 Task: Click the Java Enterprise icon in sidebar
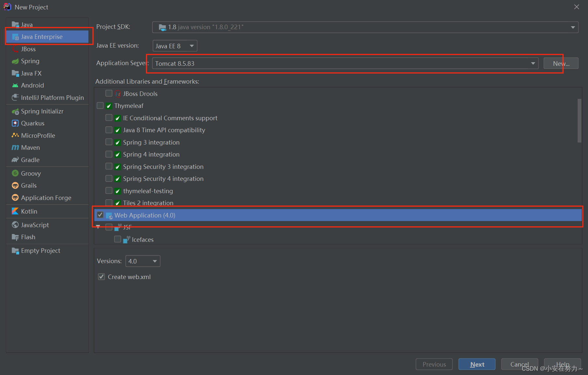15,37
